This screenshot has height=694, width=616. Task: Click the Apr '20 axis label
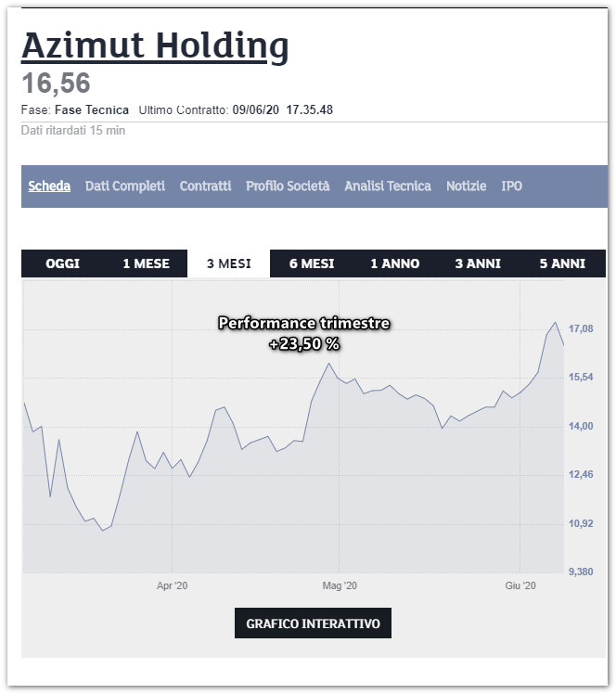point(173,586)
